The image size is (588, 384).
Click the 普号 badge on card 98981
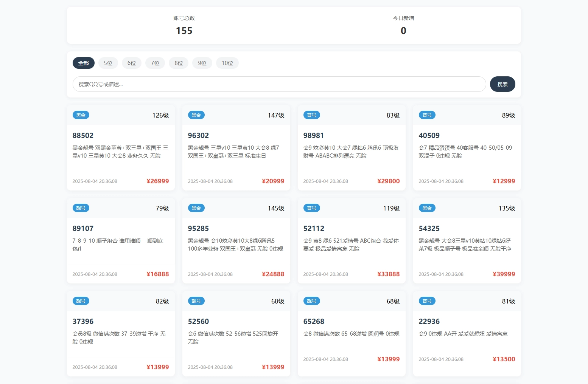point(311,115)
